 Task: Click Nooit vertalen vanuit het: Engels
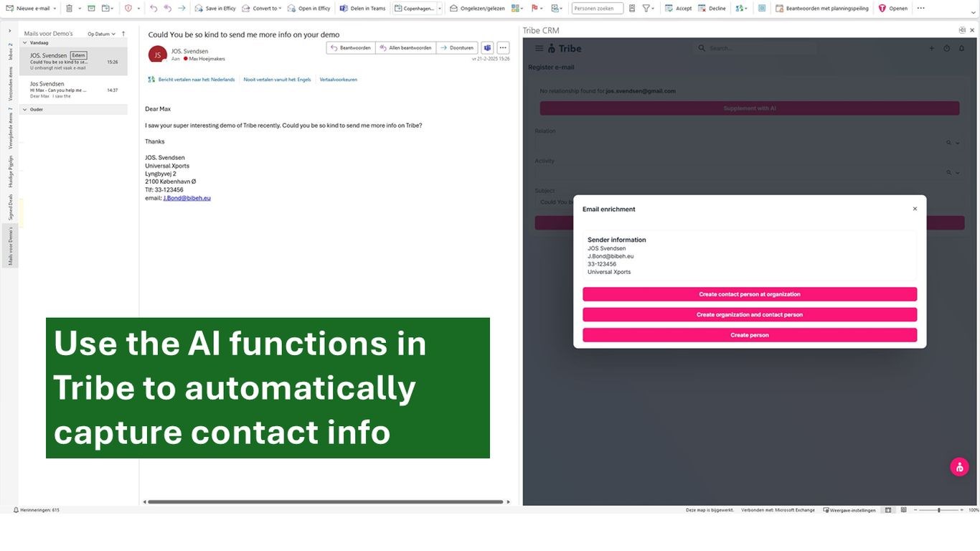pos(277,80)
